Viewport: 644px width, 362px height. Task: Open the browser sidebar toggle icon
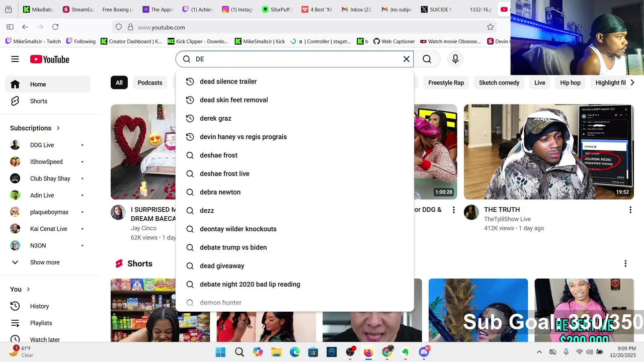pyautogui.click(x=10, y=27)
